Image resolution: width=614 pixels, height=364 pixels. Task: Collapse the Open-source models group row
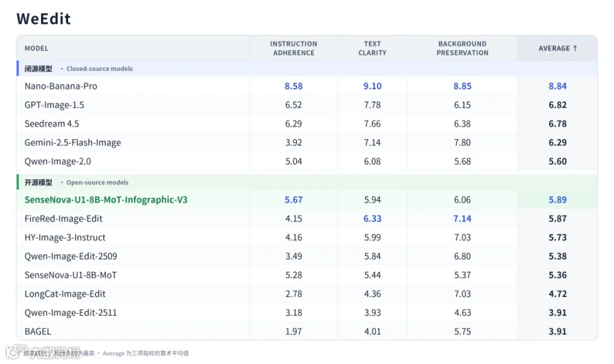[307, 182]
